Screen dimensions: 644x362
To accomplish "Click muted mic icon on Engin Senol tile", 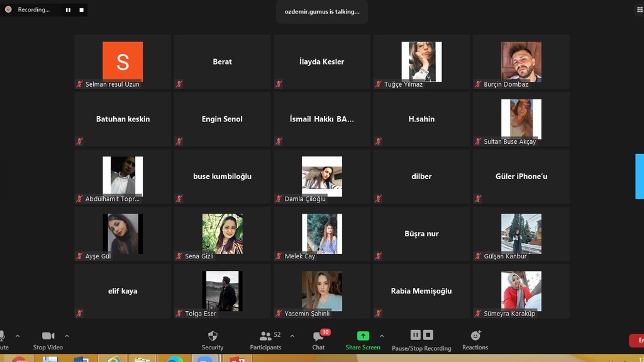I will (x=179, y=141).
